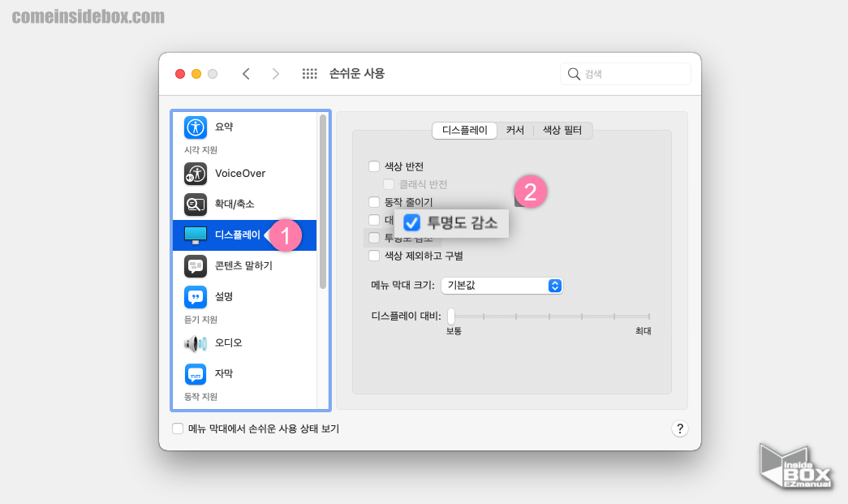Open the 메뉴 막대 크기 dropdown

[x=501, y=286]
